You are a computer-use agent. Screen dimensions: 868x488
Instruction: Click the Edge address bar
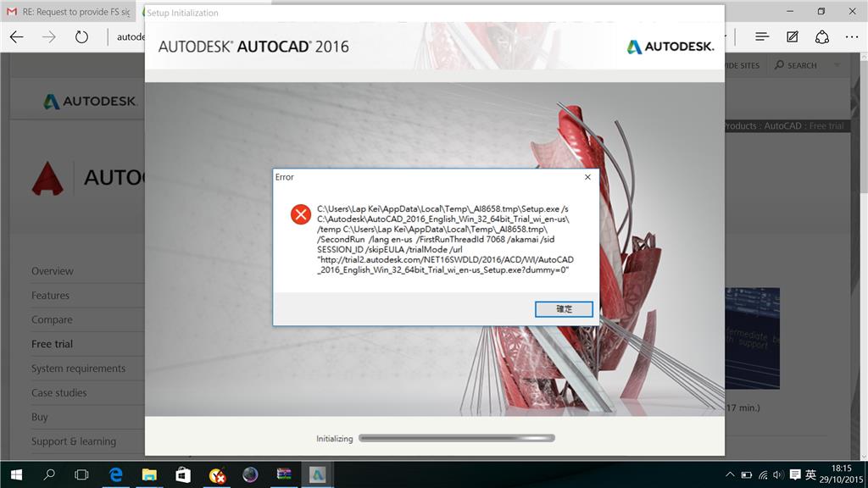(130, 37)
